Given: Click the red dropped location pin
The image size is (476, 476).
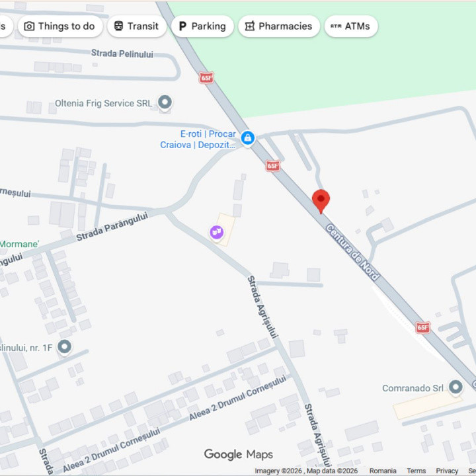Looking at the screenshot, I should [x=321, y=201].
